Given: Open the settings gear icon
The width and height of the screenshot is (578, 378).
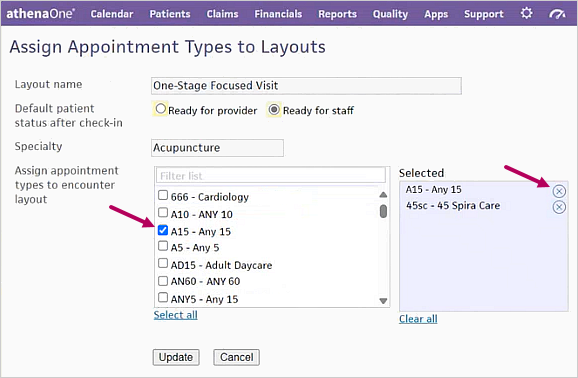Looking at the screenshot, I should click(x=526, y=14).
